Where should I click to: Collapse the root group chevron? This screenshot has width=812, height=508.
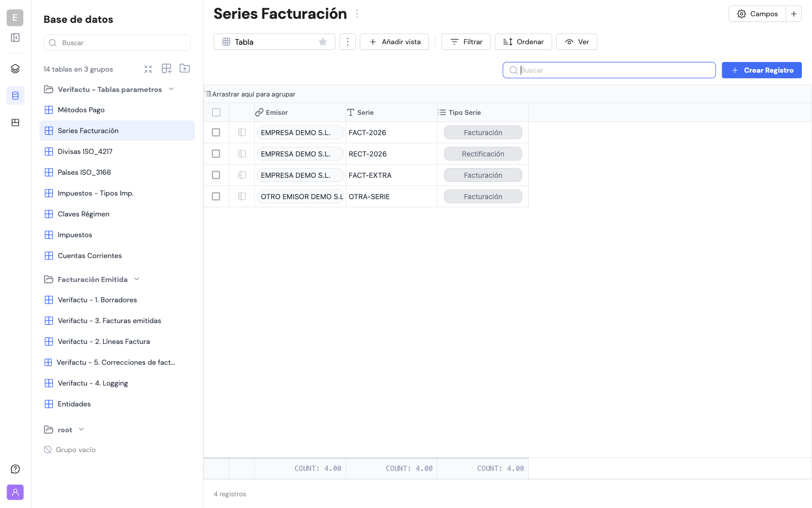[82, 430]
